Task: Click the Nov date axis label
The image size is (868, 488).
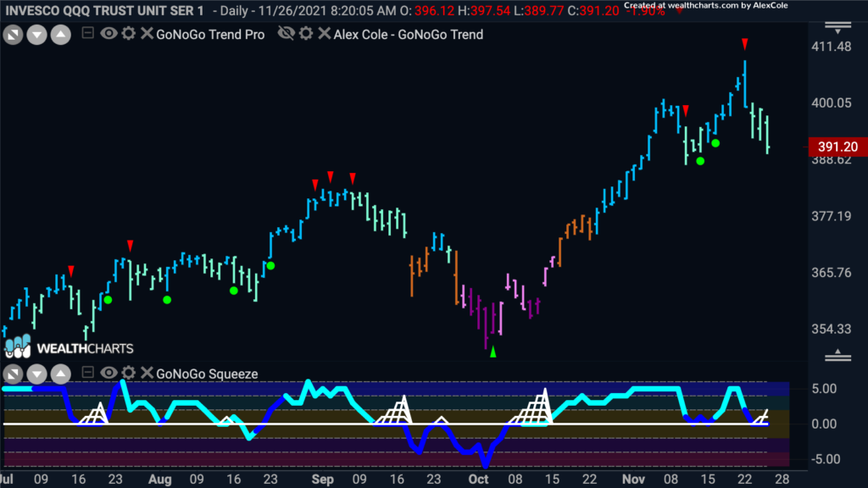Action: pyautogui.click(x=633, y=480)
